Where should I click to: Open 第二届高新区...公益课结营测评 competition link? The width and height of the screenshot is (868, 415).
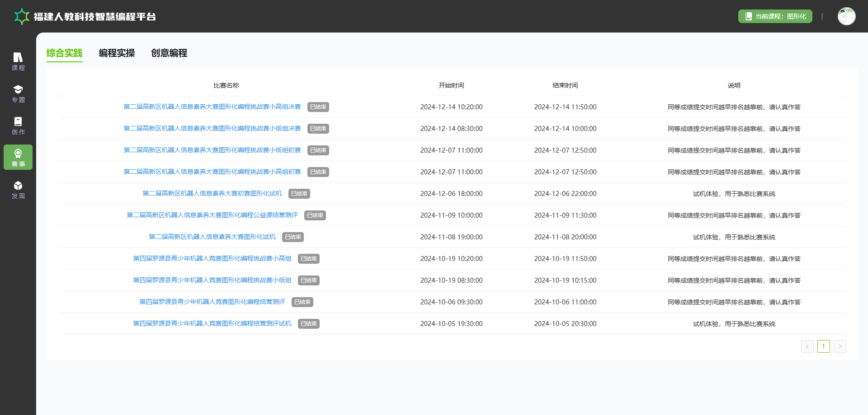click(212, 215)
